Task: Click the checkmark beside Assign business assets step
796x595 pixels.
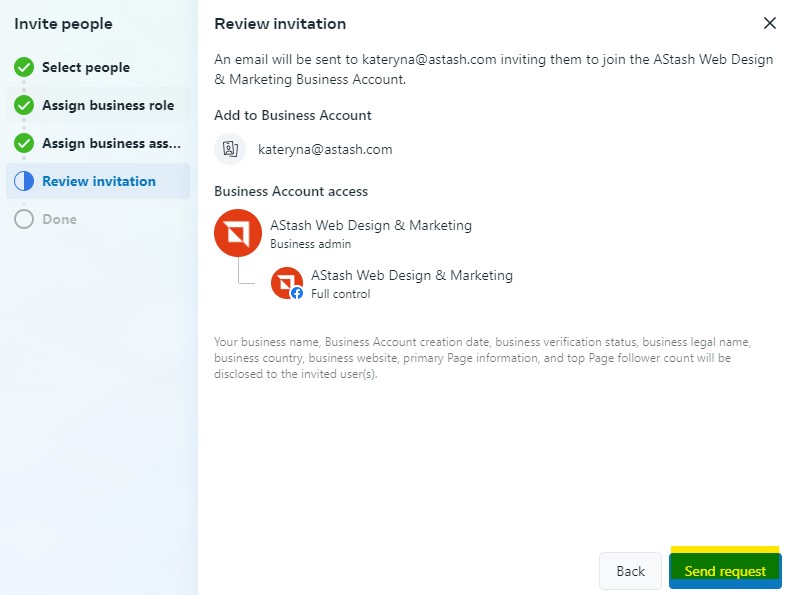Action: tap(24, 143)
